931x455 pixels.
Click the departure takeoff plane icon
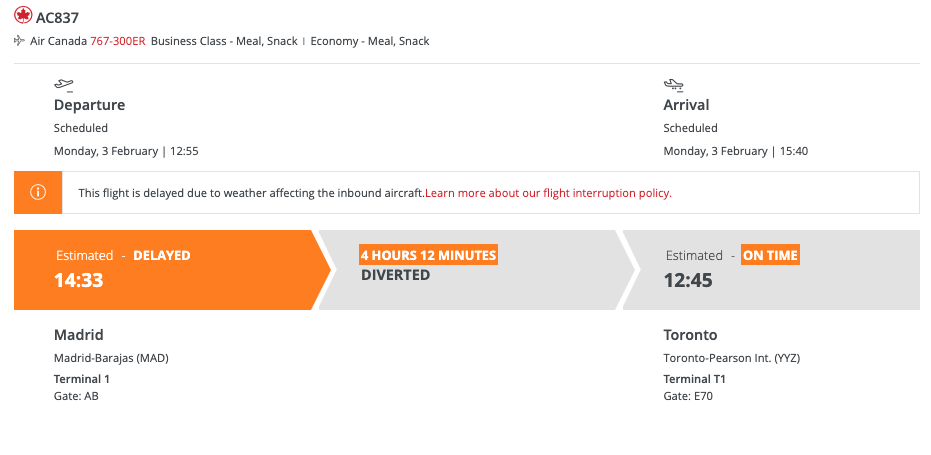click(x=64, y=86)
